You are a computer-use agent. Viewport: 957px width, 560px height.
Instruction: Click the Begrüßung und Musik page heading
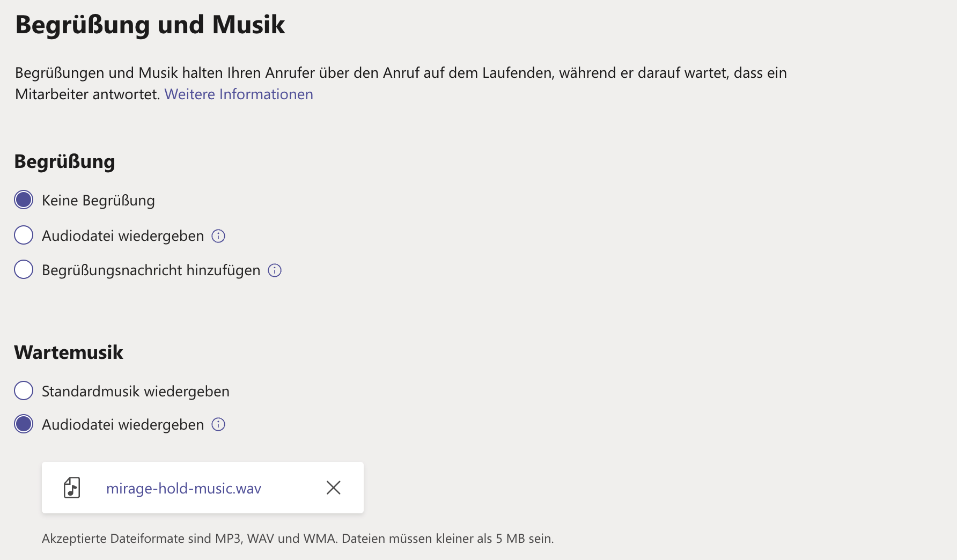pyautogui.click(x=150, y=25)
